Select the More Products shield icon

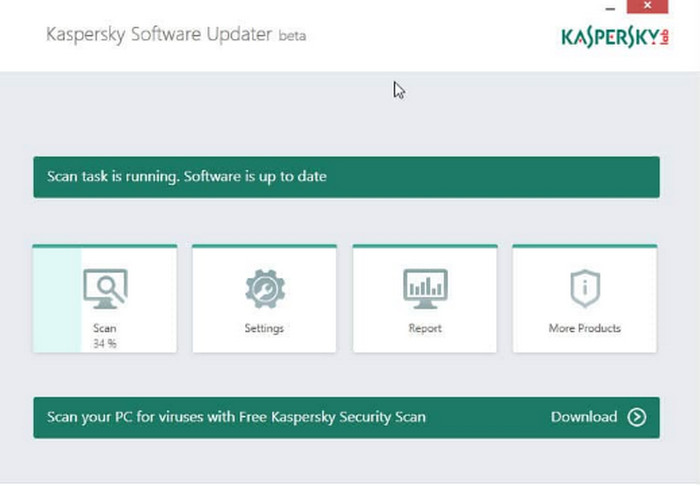[x=584, y=289]
